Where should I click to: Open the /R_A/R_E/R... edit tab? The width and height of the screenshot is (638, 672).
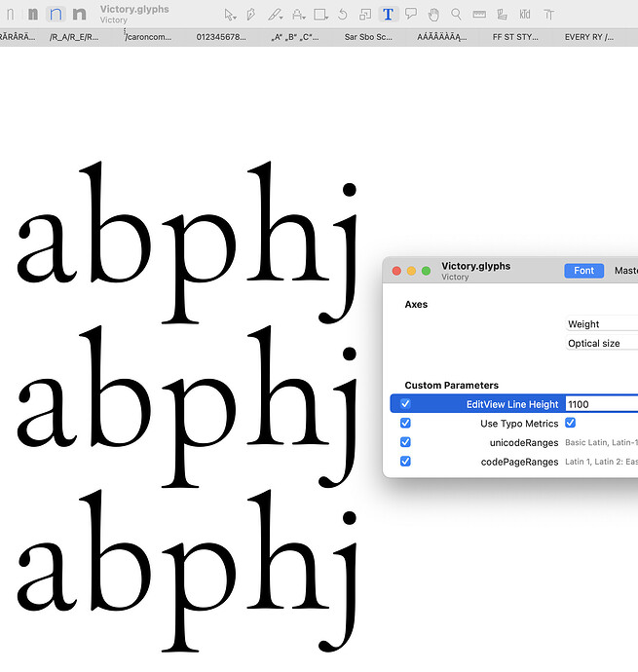74,37
